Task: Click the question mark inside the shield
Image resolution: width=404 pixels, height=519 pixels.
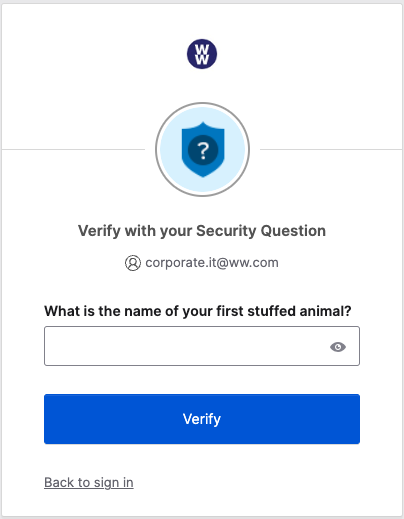Action: coord(203,150)
